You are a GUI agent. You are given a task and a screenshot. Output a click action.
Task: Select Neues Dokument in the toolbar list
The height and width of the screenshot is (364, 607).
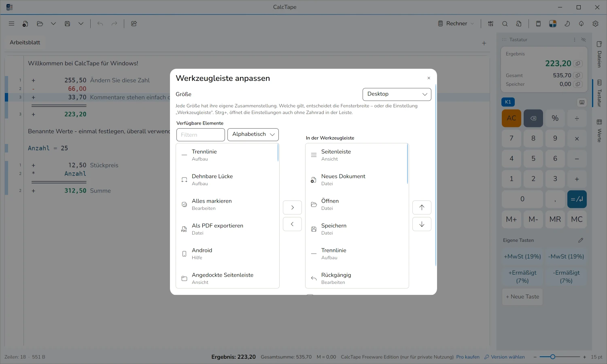[x=356, y=180]
